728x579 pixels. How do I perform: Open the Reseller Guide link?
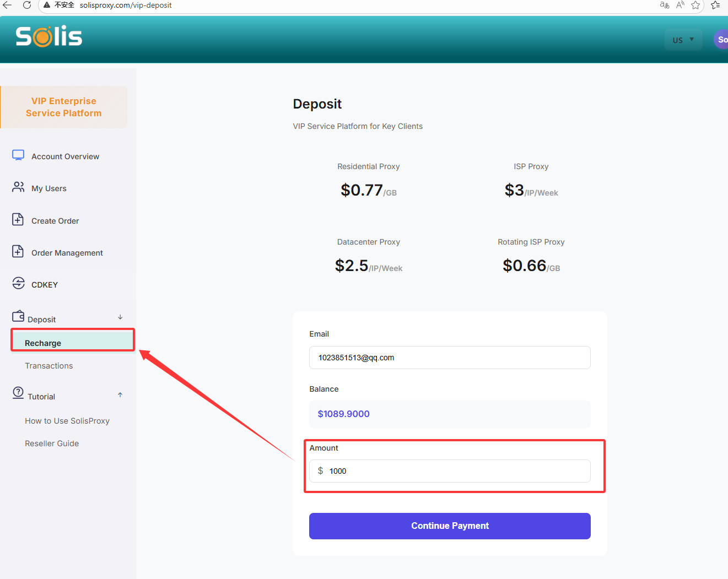(52, 443)
